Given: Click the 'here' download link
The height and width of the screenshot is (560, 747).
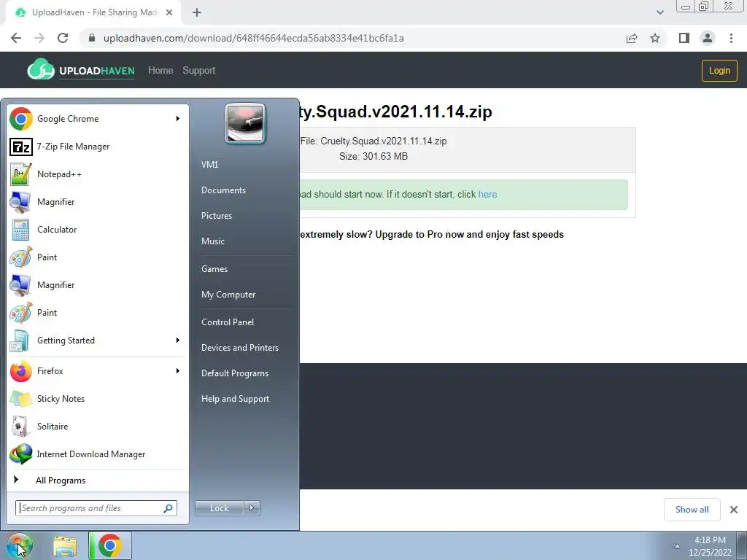Looking at the screenshot, I should pyautogui.click(x=487, y=194).
